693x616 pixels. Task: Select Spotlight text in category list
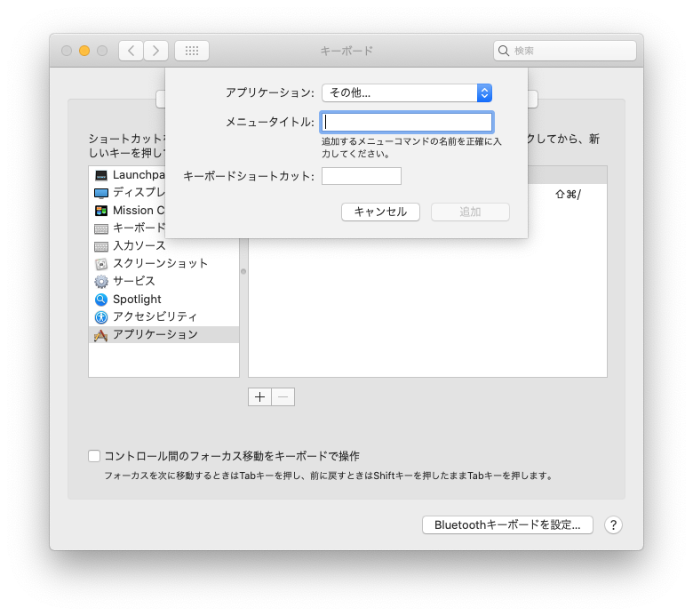coord(137,300)
